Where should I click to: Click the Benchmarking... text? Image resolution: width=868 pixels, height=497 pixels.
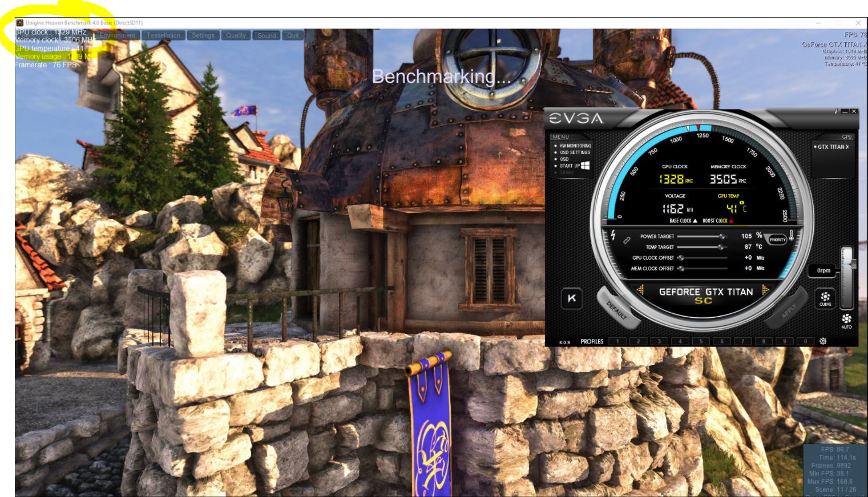click(441, 76)
